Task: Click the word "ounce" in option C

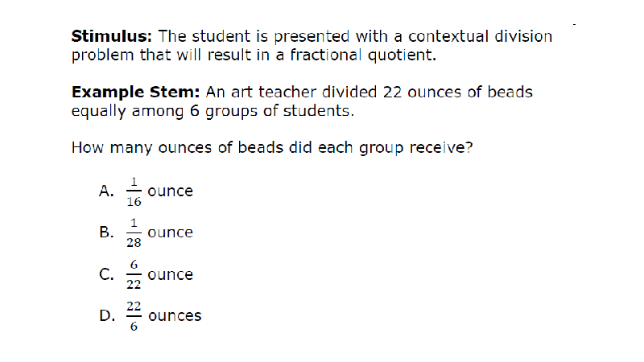Action: pos(170,274)
